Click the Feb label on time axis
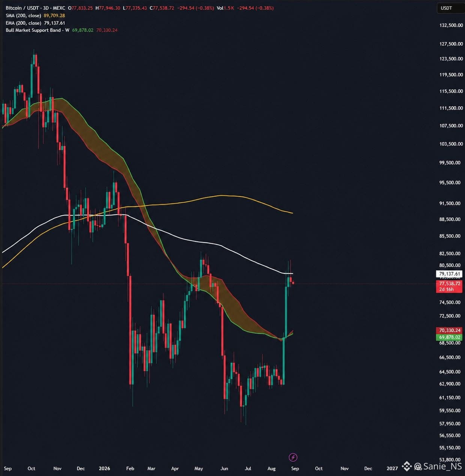465x476 pixels. [x=130, y=468]
